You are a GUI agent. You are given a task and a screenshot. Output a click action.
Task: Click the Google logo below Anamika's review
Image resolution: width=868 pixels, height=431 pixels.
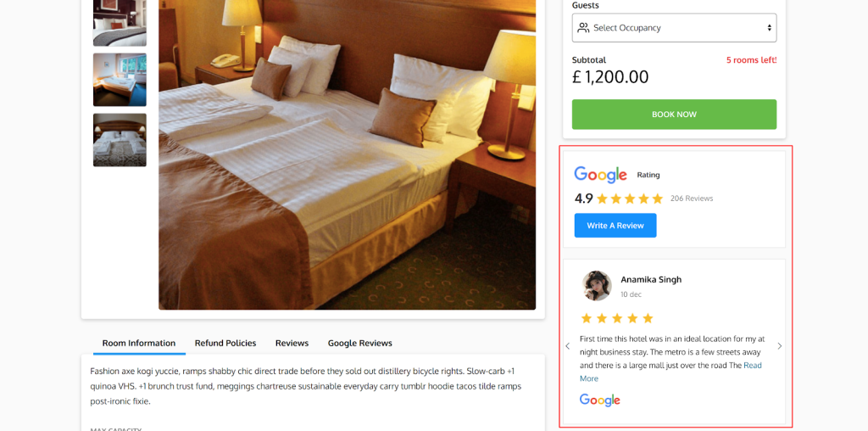599,400
